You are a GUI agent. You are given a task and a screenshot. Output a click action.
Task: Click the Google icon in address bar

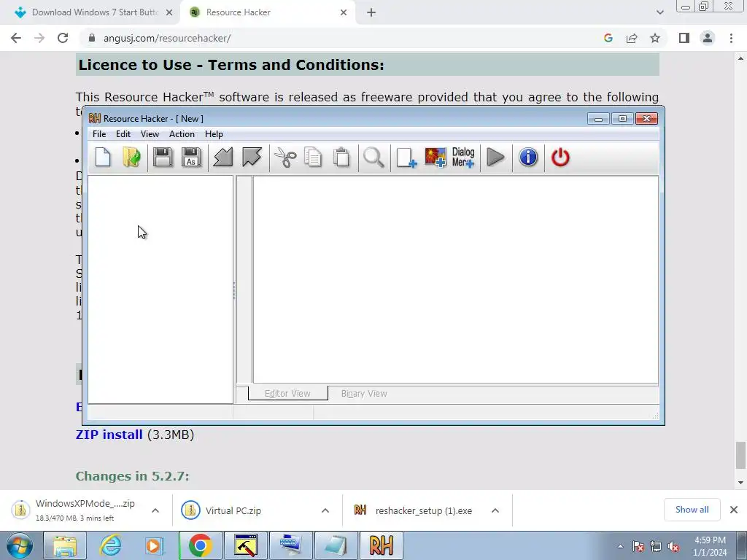608,38
